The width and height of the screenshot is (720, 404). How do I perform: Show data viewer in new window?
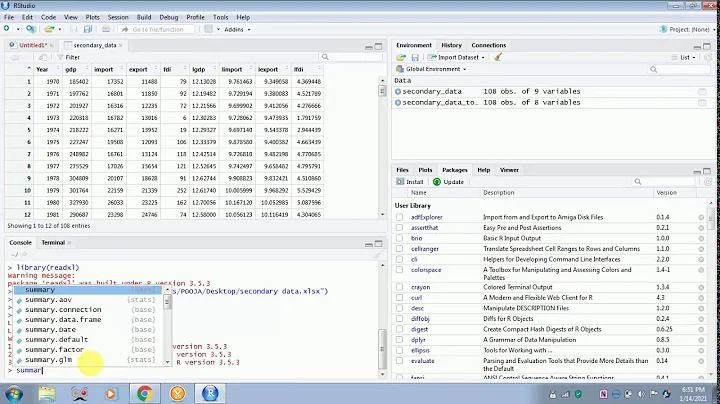43,57
